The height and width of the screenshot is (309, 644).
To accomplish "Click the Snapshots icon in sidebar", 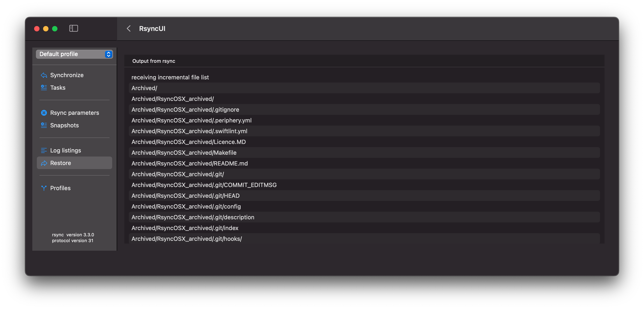I will pyautogui.click(x=44, y=125).
